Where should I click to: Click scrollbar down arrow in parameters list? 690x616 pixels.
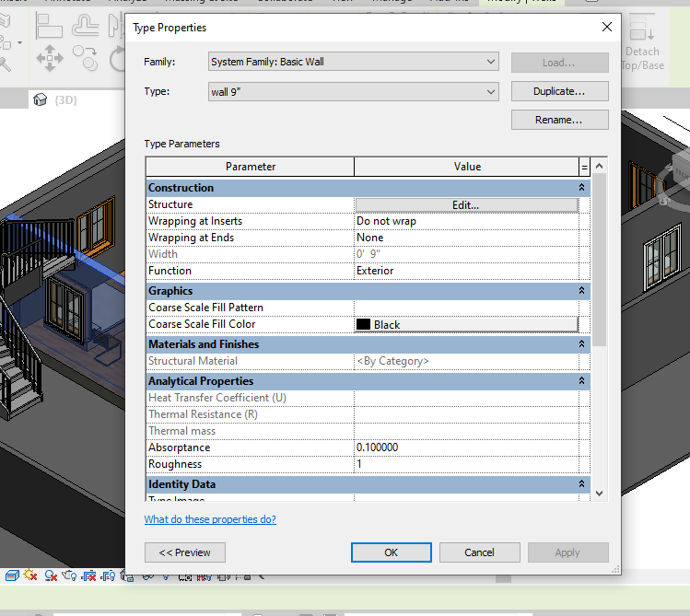click(x=599, y=494)
